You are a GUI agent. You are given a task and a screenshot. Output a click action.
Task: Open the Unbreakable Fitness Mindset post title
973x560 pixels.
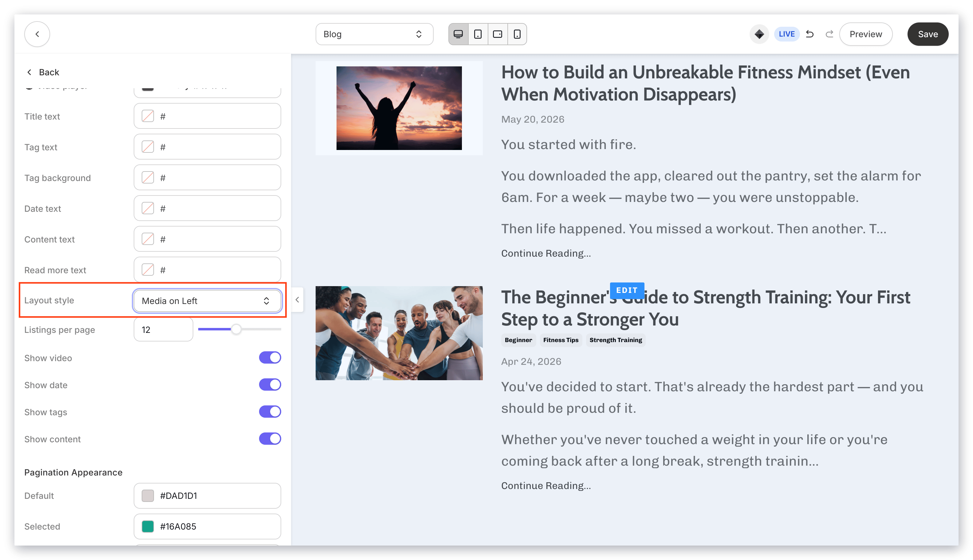click(x=705, y=84)
